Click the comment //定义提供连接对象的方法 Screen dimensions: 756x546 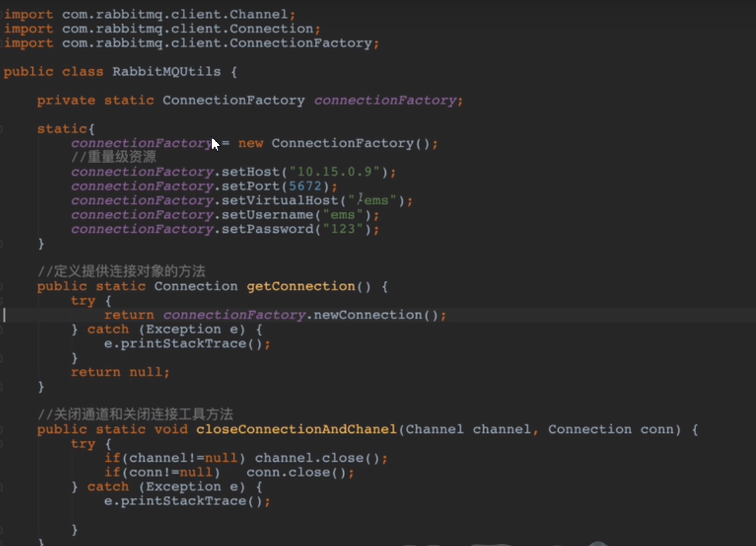pos(122,272)
